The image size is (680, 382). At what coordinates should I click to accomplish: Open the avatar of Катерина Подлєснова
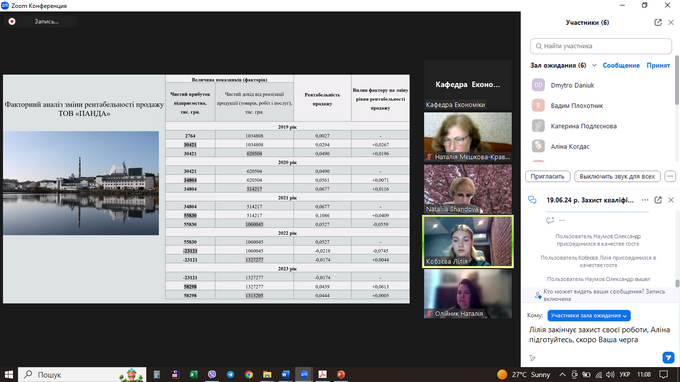tap(538, 126)
